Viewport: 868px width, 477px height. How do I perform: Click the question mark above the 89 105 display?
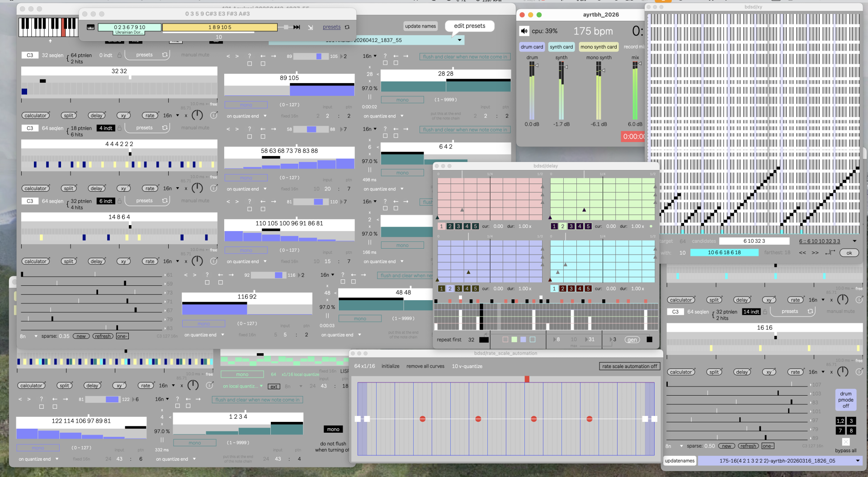point(249,56)
